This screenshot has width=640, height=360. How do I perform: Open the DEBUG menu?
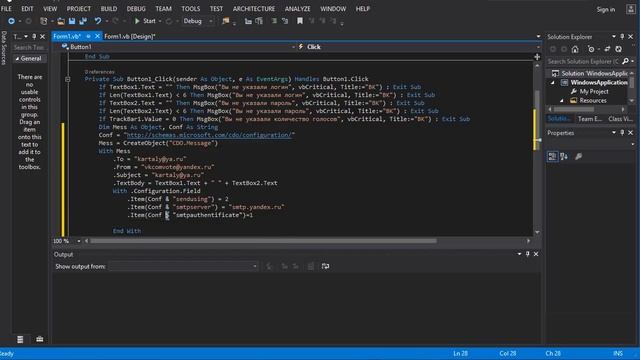(x=136, y=9)
